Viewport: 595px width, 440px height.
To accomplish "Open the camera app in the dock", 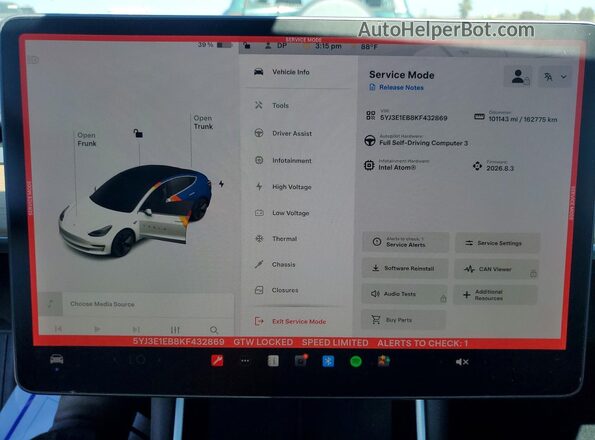I will pos(301,361).
